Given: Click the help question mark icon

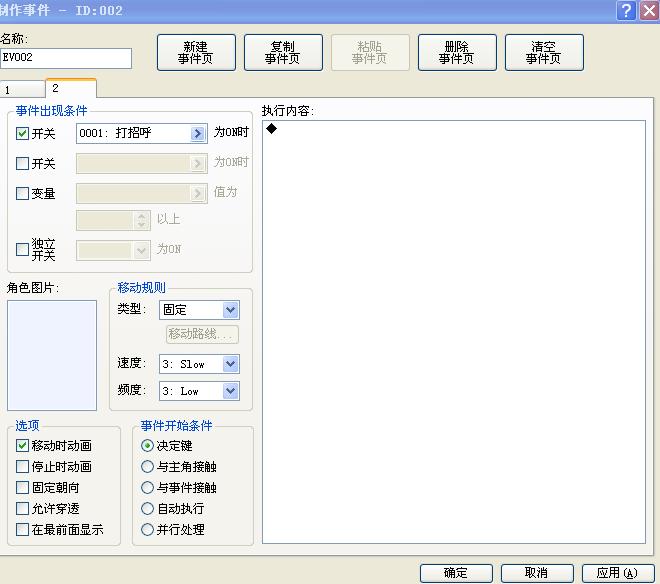Looking at the screenshot, I should pyautogui.click(x=626, y=10).
